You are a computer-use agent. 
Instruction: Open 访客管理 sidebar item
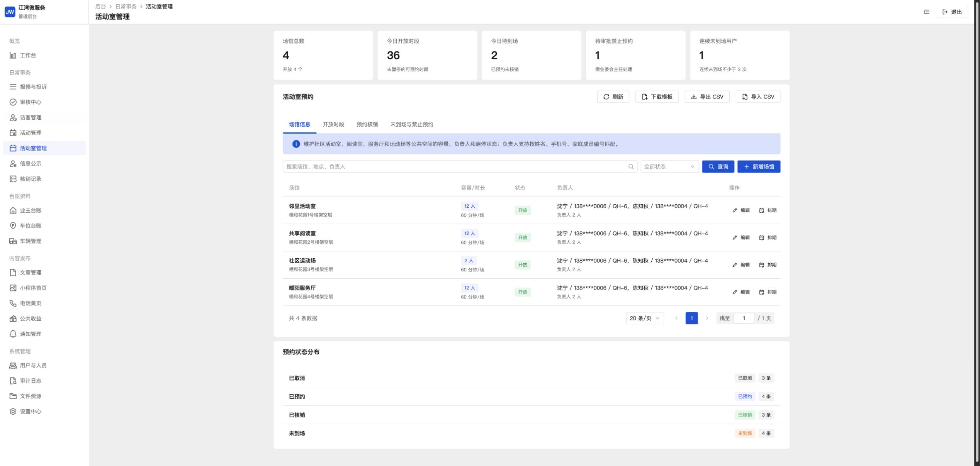tap(44, 117)
